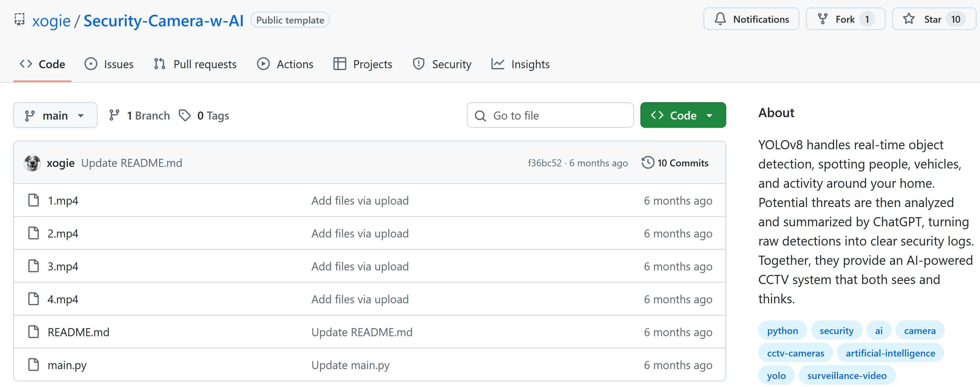Expand the green Code dropdown
This screenshot has width=980, height=387.
(682, 115)
